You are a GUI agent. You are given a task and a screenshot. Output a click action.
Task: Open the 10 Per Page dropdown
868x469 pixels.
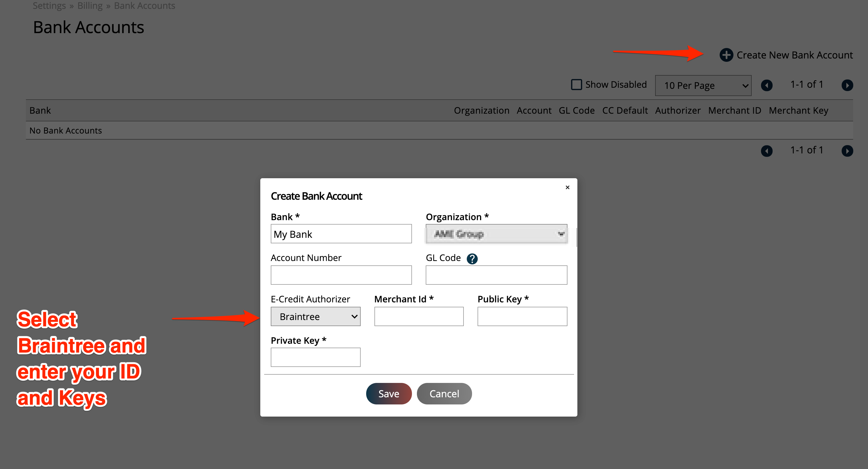(x=703, y=86)
